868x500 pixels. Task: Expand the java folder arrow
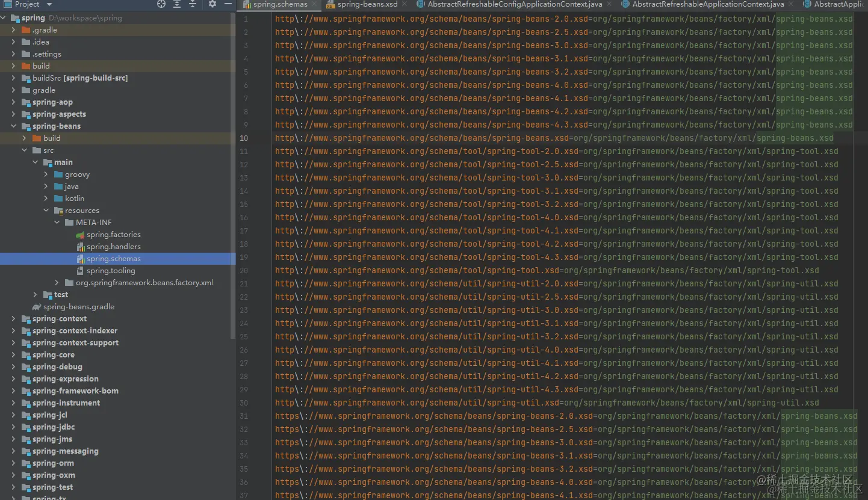pyautogui.click(x=46, y=187)
